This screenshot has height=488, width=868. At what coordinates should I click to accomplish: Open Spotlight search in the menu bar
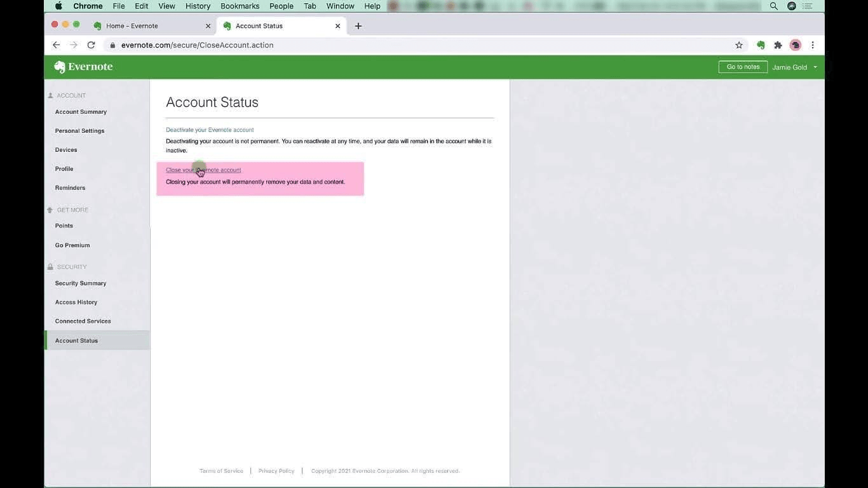click(773, 6)
